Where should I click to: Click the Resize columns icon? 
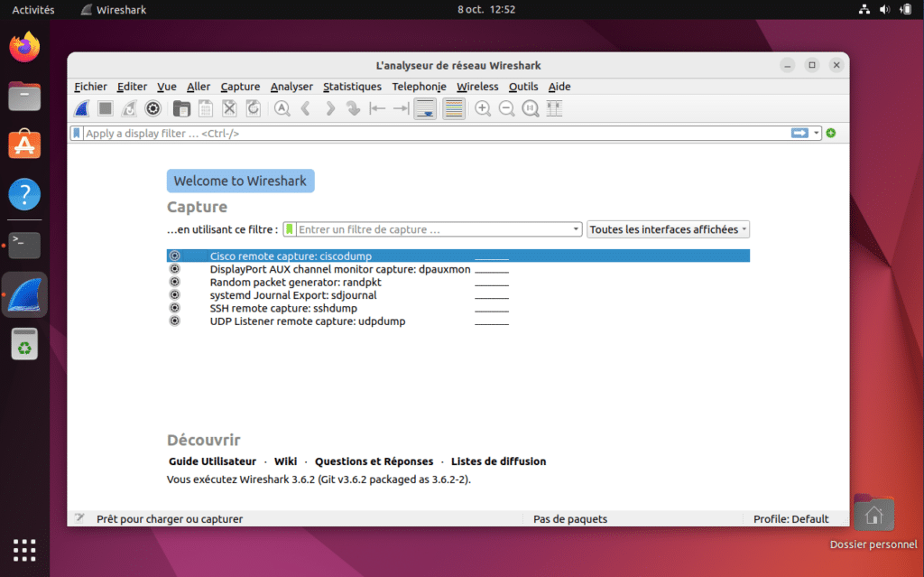[x=554, y=108]
